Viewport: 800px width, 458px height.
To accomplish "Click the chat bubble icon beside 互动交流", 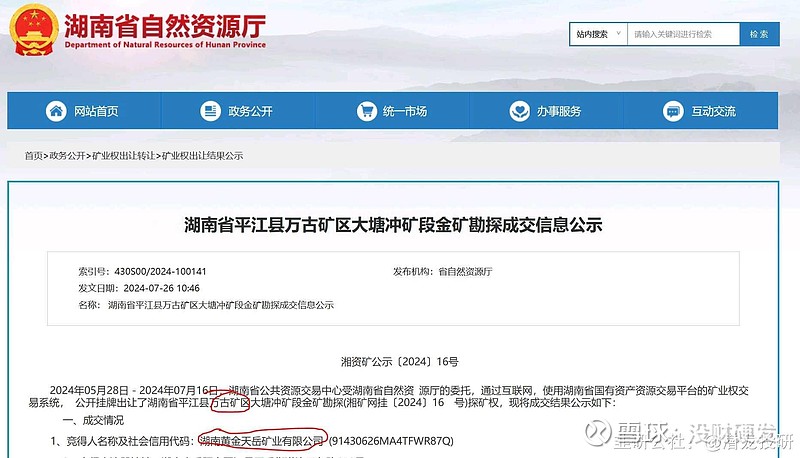I will 673,111.
